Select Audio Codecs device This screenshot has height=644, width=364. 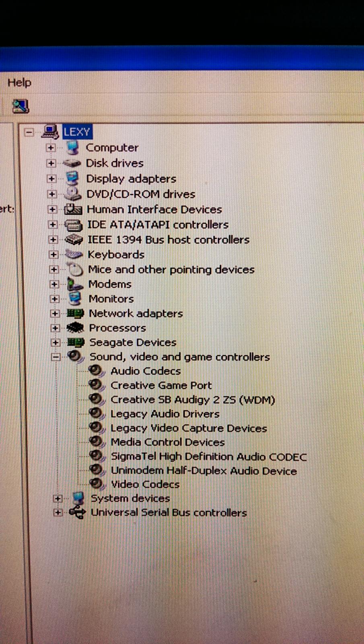[146, 371]
